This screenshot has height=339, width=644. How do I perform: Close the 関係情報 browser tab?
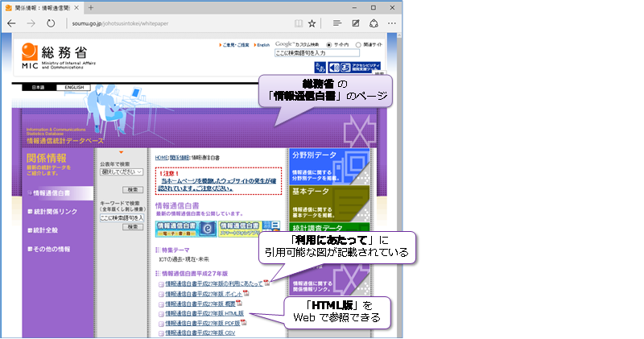click(x=76, y=8)
